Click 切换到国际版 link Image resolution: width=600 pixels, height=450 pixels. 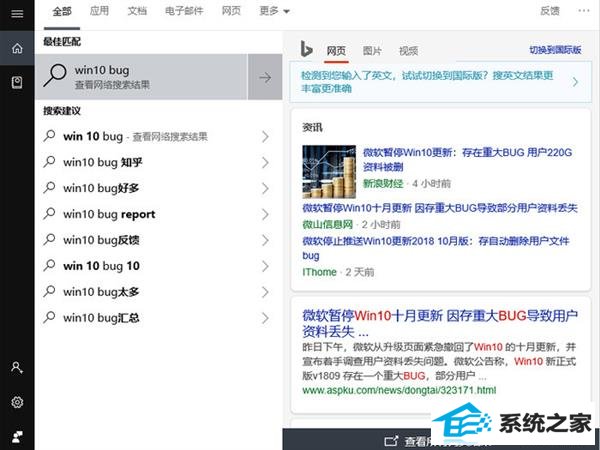click(555, 50)
